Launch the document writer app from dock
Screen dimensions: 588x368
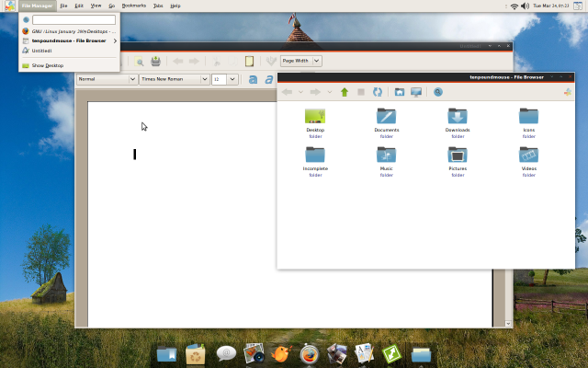coord(364,353)
